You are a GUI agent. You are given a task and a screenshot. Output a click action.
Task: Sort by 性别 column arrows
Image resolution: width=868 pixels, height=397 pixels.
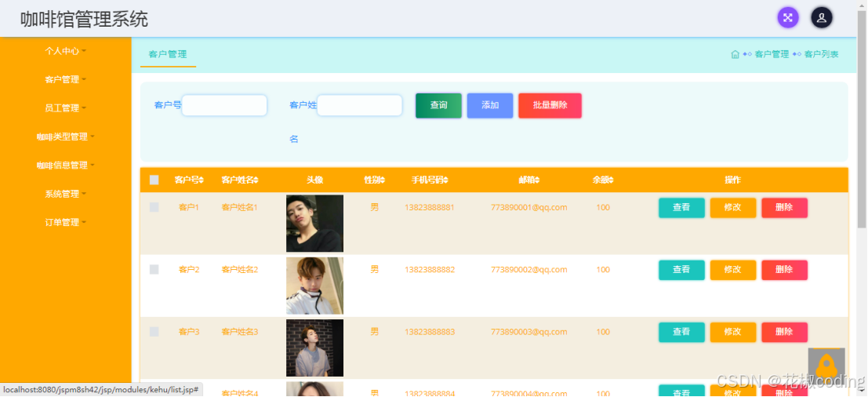(383, 180)
